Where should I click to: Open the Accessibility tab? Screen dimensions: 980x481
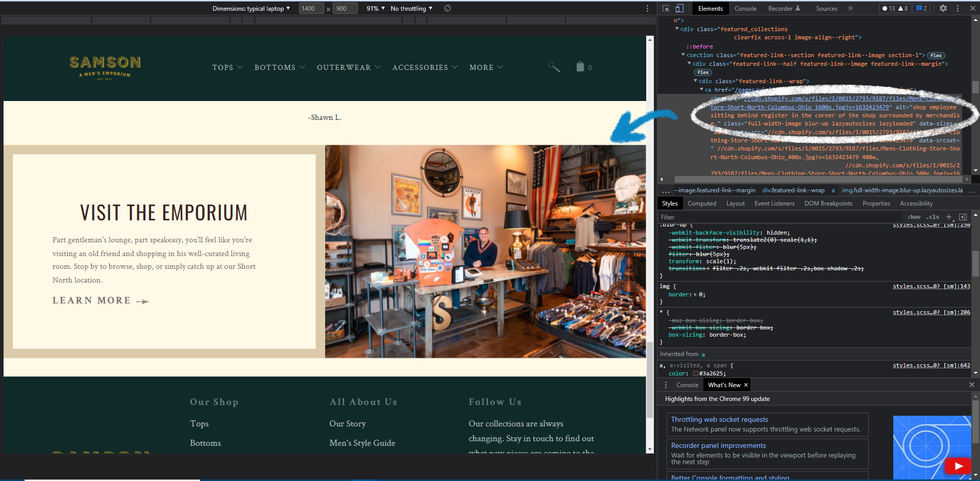pos(916,204)
